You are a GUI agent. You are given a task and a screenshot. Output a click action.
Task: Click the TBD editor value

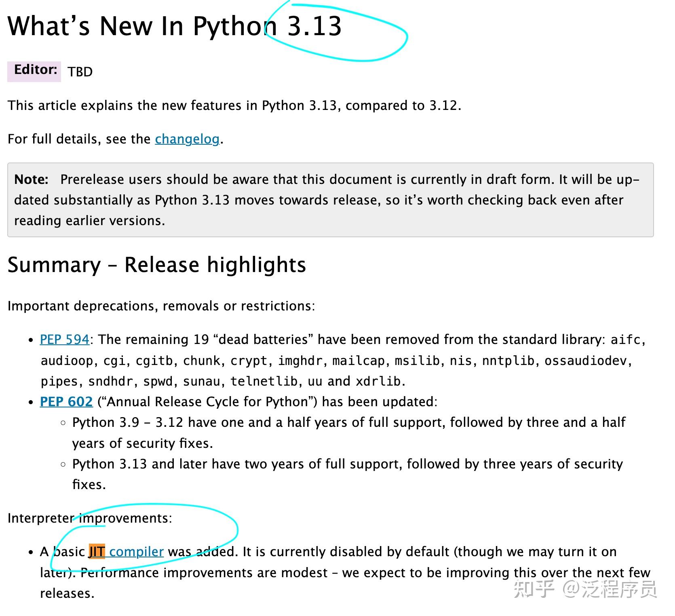pos(80,72)
